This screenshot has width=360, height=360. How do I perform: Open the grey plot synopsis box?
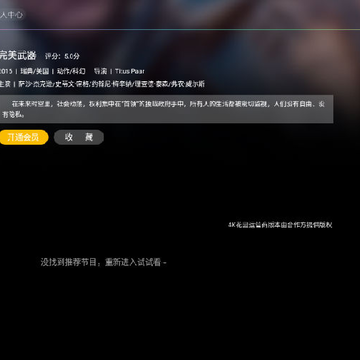coord(166,109)
